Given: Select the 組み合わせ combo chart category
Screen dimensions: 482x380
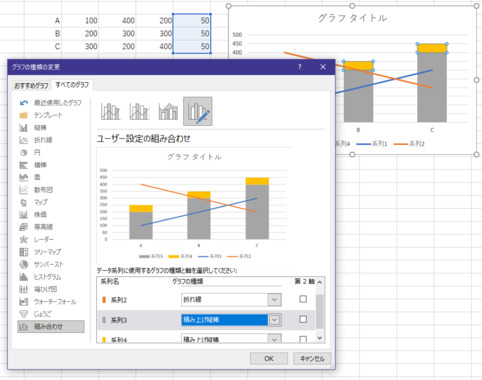Looking at the screenshot, I should tap(51, 327).
